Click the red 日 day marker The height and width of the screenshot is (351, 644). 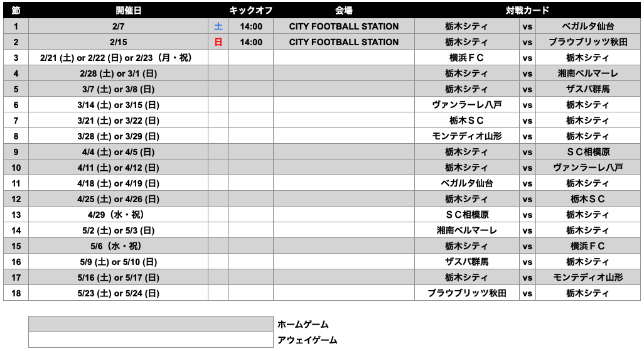pos(218,42)
